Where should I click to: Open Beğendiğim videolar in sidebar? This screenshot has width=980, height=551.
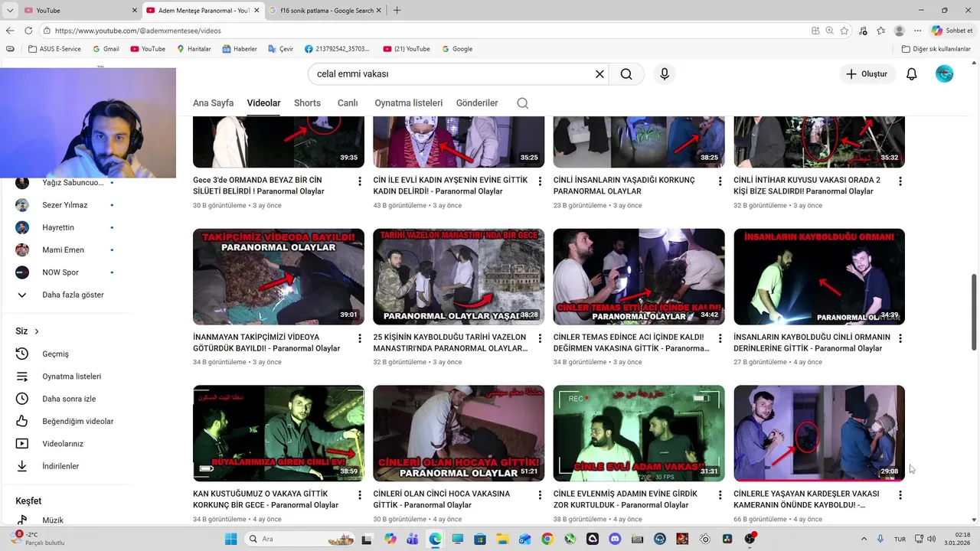click(x=77, y=421)
